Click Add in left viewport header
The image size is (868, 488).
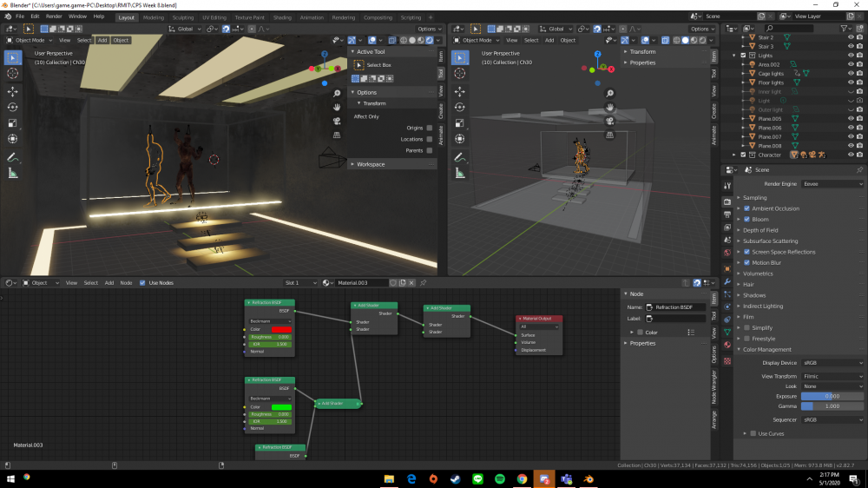click(x=102, y=41)
